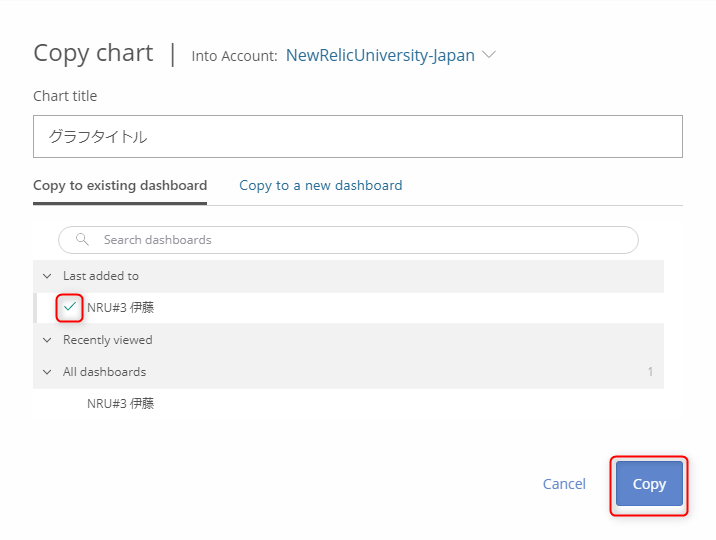
Task: Cancel the copy chart dialog
Action: (564, 484)
